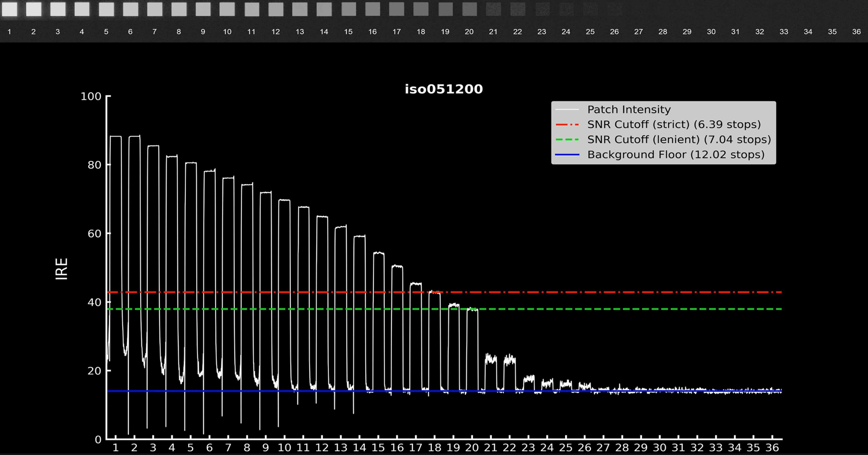Image resolution: width=868 pixels, height=455 pixels.
Task: Click the SNR Cutoff (lenient) 7.04 stops text
Action: pos(679,139)
